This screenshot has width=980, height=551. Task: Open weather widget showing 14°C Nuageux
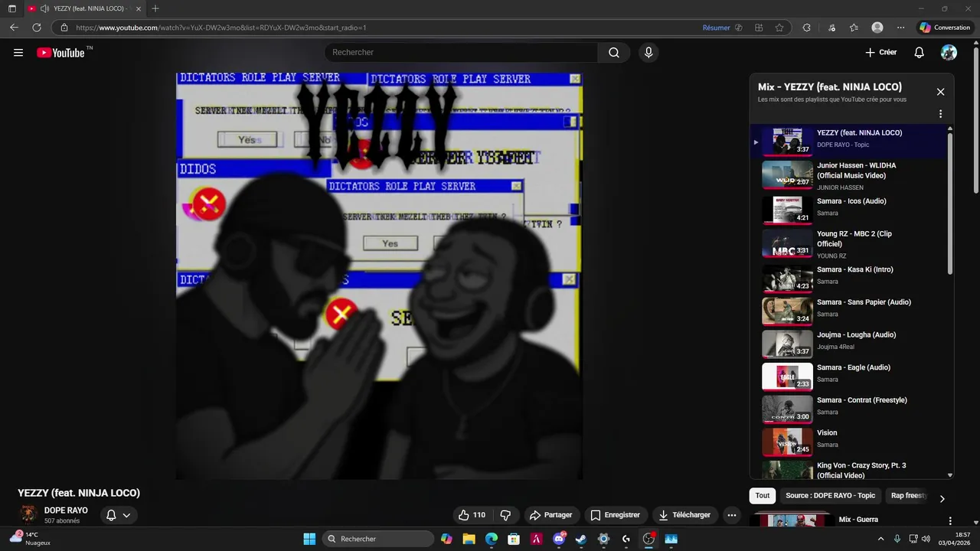click(x=31, y=539)
